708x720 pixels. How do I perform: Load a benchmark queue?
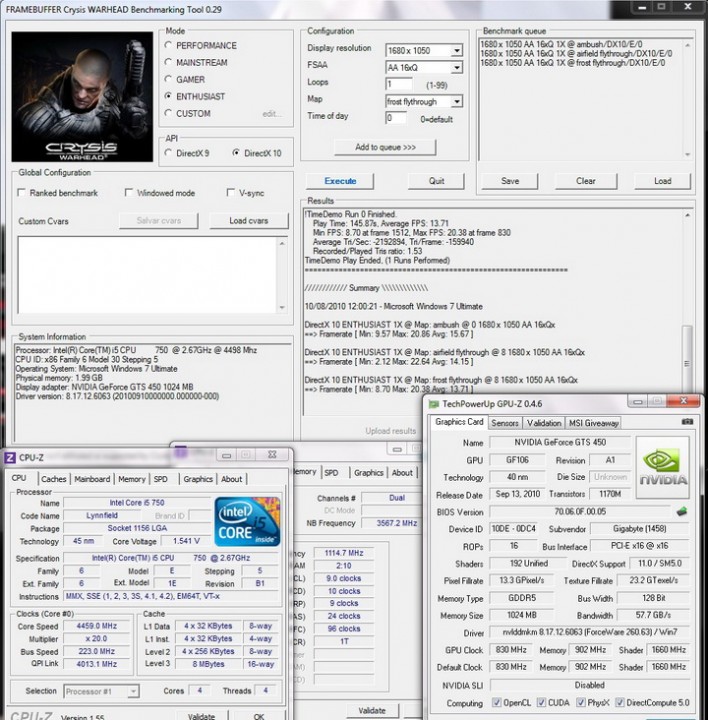pos(662,181)
